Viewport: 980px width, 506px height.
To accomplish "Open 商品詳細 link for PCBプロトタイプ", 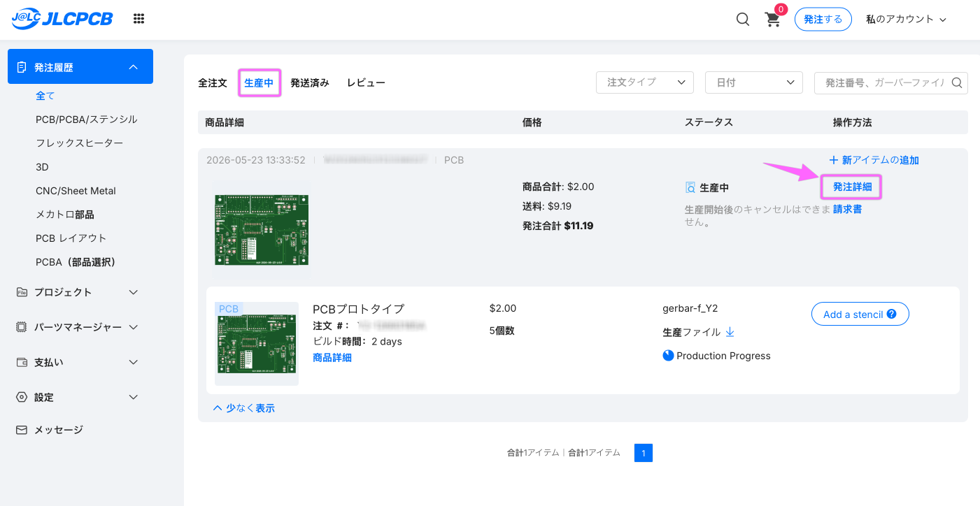I will [x=332, y=358].
